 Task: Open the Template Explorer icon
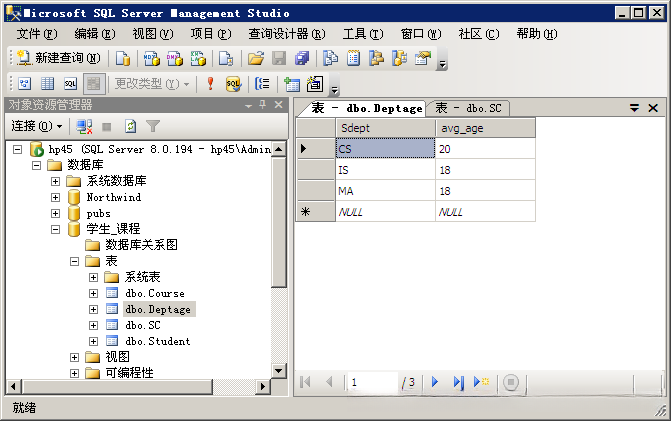point(399,58)
